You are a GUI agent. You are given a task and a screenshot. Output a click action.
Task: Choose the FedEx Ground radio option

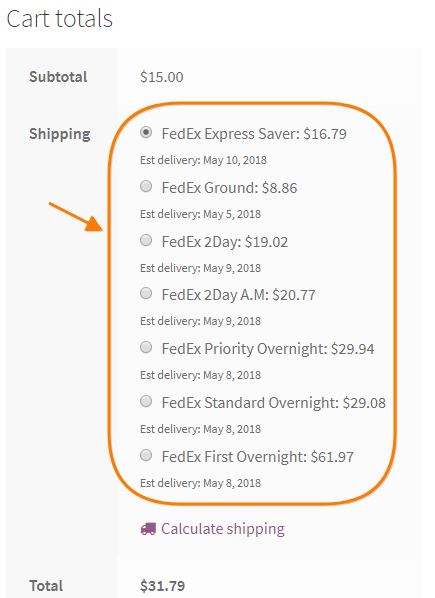tap(146, 186)
